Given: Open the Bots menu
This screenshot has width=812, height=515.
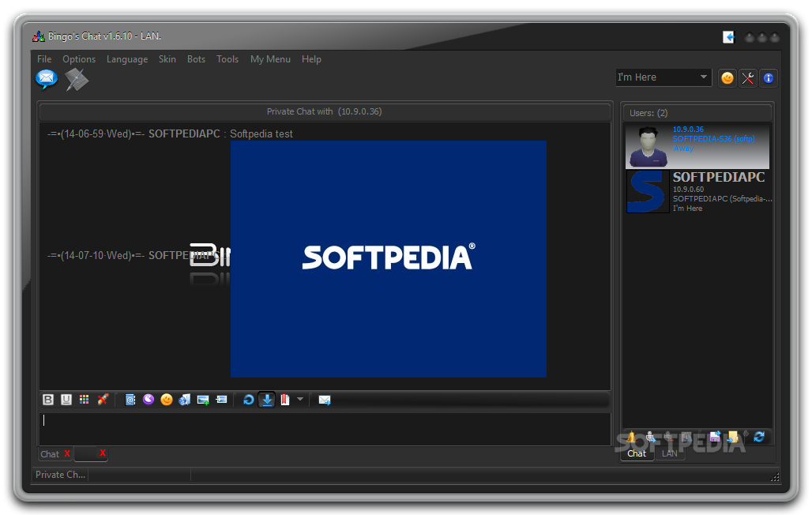Looking at the screenshot, I should coord(196,59).
